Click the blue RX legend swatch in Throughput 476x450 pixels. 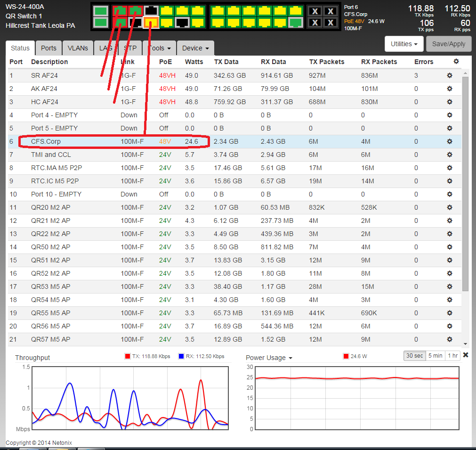[181, 356]
